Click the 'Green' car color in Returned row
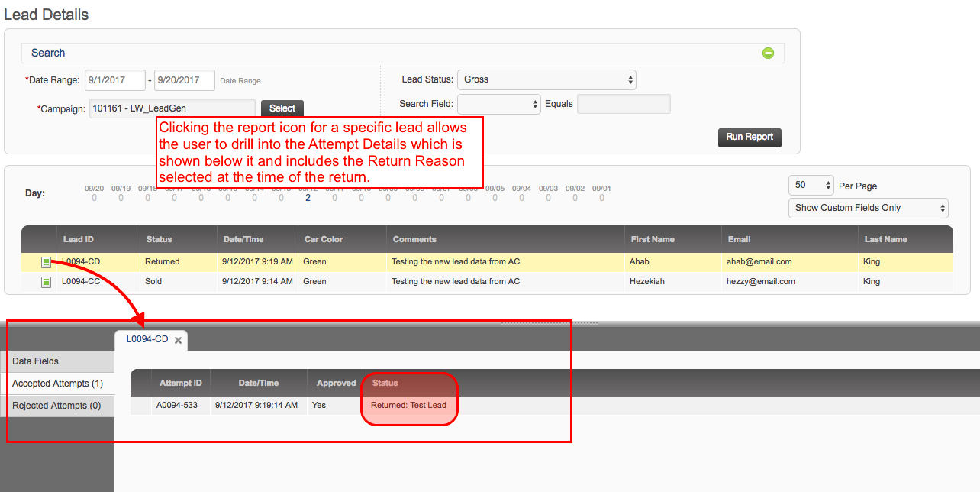The image size is (980, 492). [x=314, y=261]
